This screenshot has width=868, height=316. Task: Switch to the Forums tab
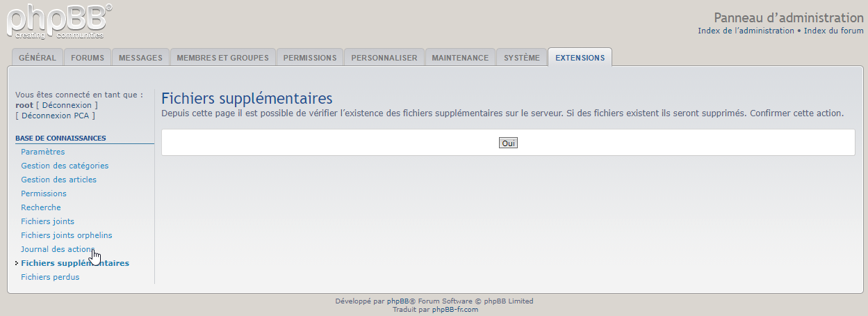(88, 58)
